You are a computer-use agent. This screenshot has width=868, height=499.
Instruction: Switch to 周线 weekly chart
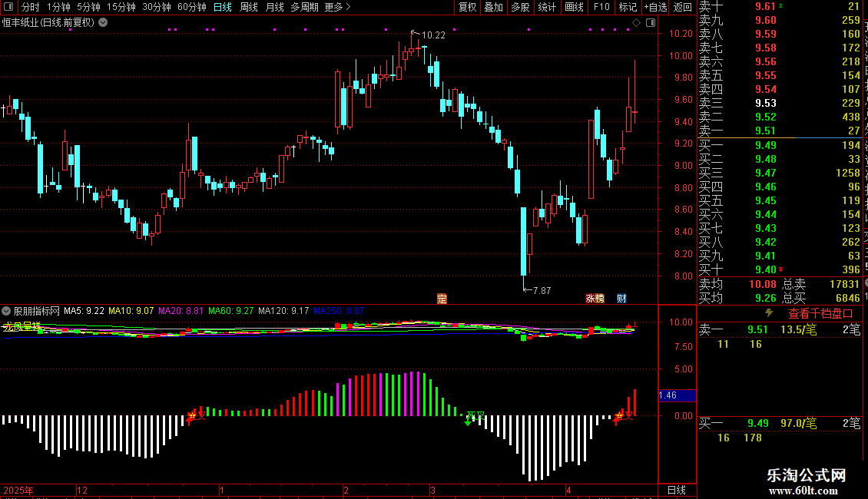coord(249,7)
